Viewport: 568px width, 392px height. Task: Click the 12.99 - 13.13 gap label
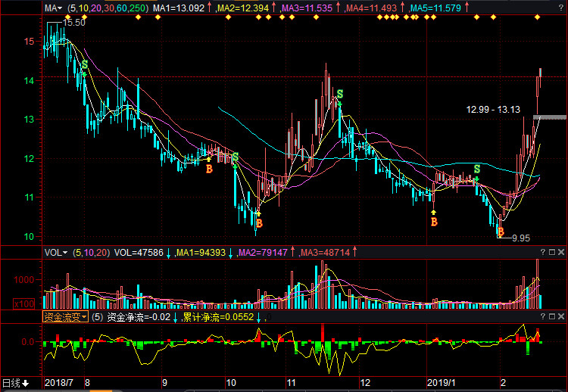(x=493, y=110)
